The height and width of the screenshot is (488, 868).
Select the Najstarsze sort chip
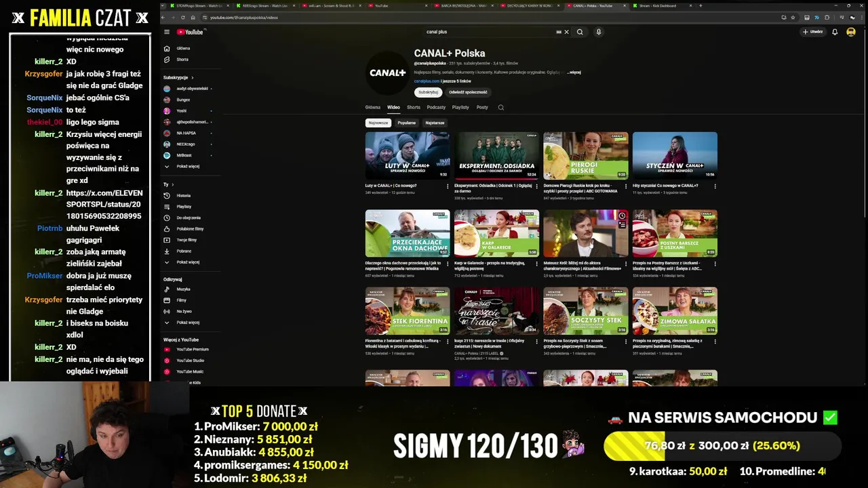tap(435, 123)
